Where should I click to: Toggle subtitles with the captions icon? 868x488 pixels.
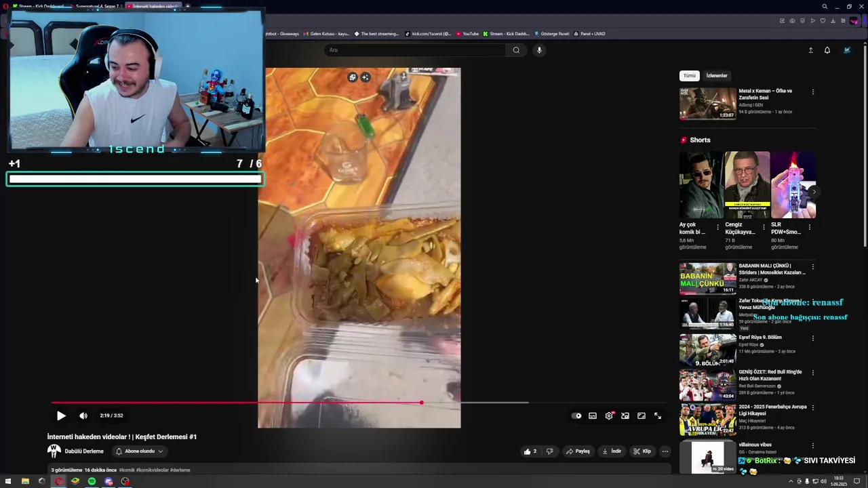click(x=593, y=416)
